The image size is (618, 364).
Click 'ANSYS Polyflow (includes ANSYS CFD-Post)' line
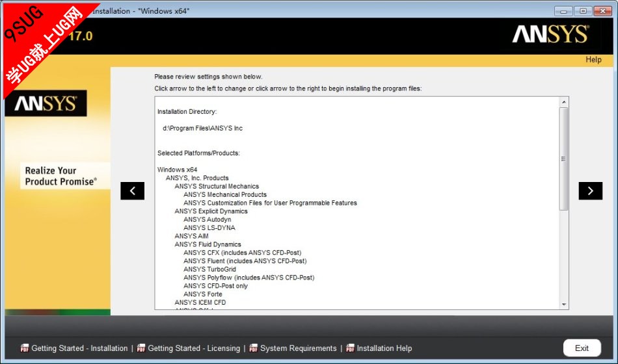pos(249,278)
